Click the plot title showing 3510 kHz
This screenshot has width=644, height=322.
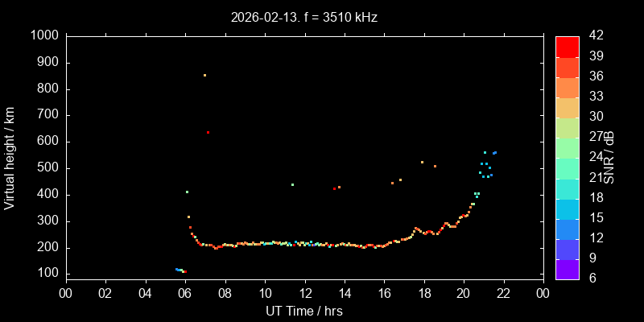click(x=303, y=17)
